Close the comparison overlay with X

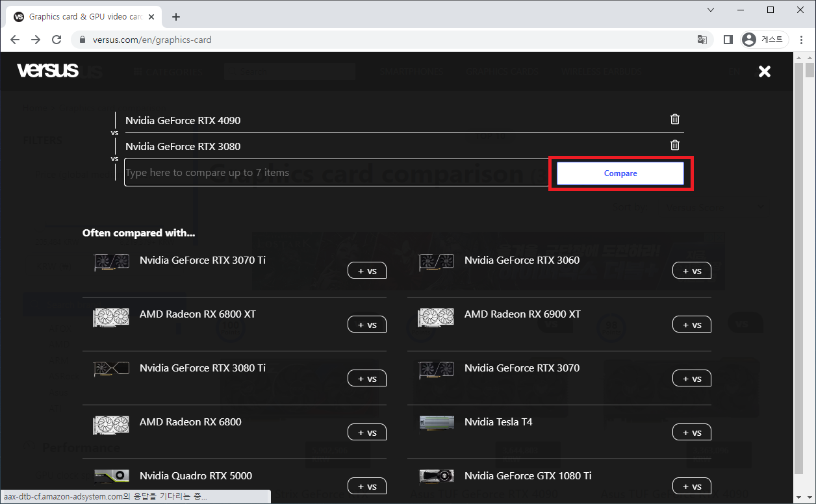[x=765, y=71]
